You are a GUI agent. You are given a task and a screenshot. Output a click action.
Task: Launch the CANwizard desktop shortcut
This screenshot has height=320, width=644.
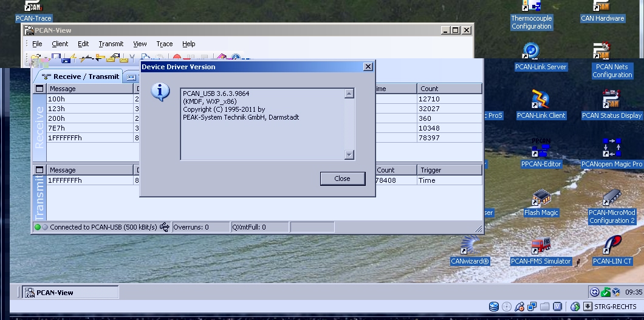coord(470,250)
